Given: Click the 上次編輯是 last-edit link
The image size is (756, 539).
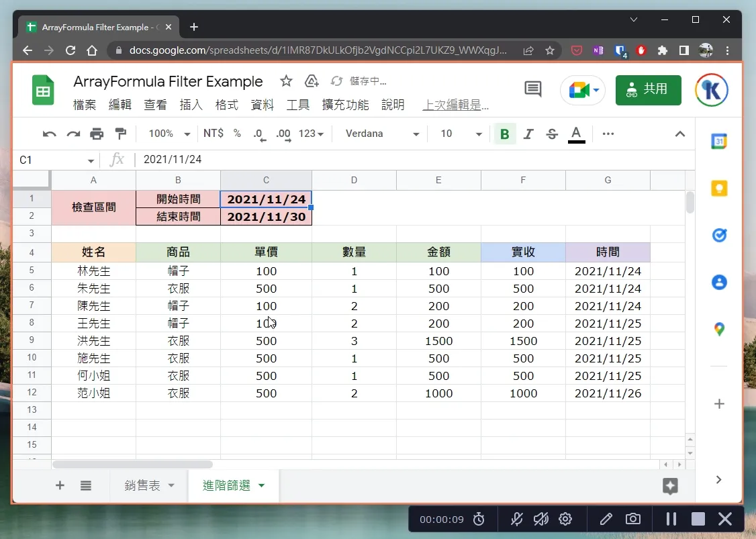Looking at the screenshot, I should click(456, 105).
